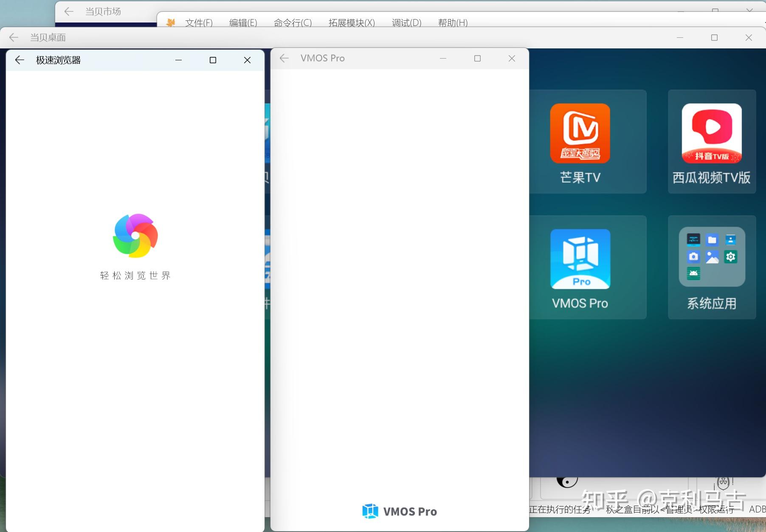This screenshot has height=532, width=766.
Task: Close the 极速浏览器 window
Action: (x=247, y=60)
